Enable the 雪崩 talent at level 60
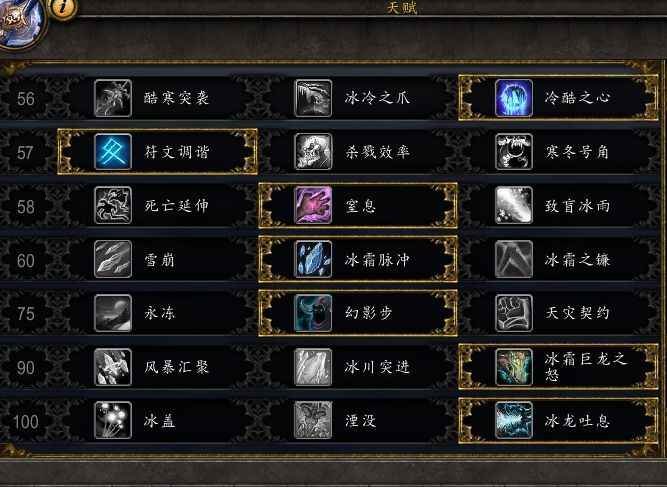Viewport: 667px width, 487px height. [x=157, y=259]
